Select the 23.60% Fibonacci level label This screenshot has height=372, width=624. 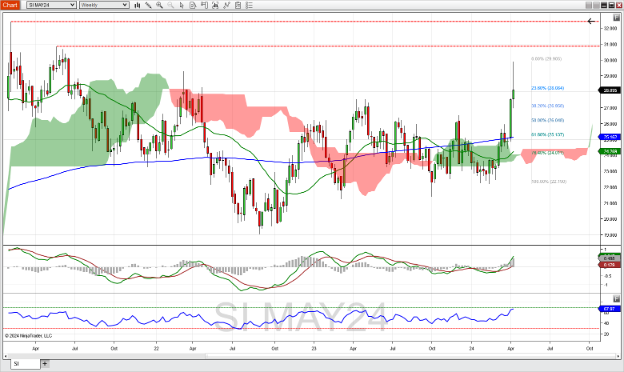(548, 88)
